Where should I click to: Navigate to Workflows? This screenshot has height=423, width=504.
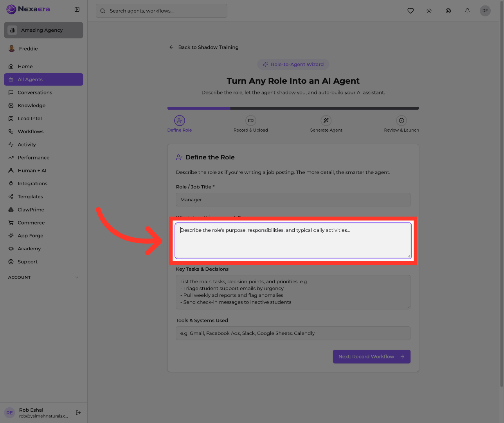43,132
